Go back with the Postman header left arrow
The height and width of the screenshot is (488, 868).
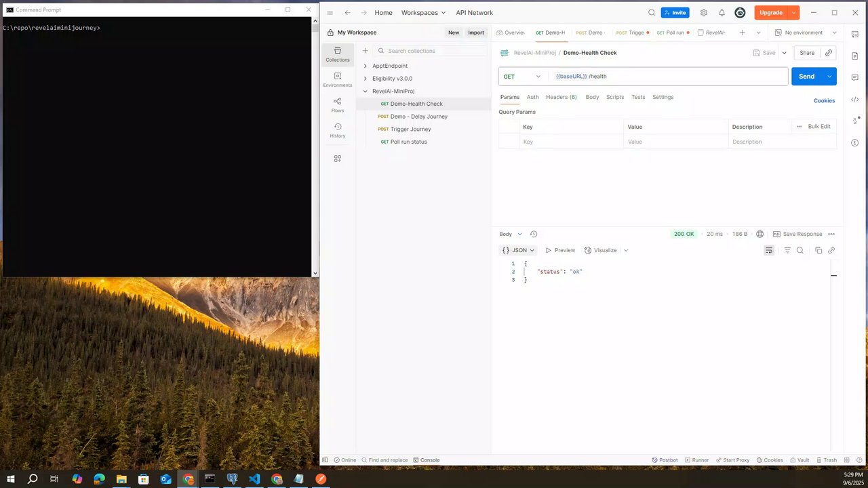[347, 13]
